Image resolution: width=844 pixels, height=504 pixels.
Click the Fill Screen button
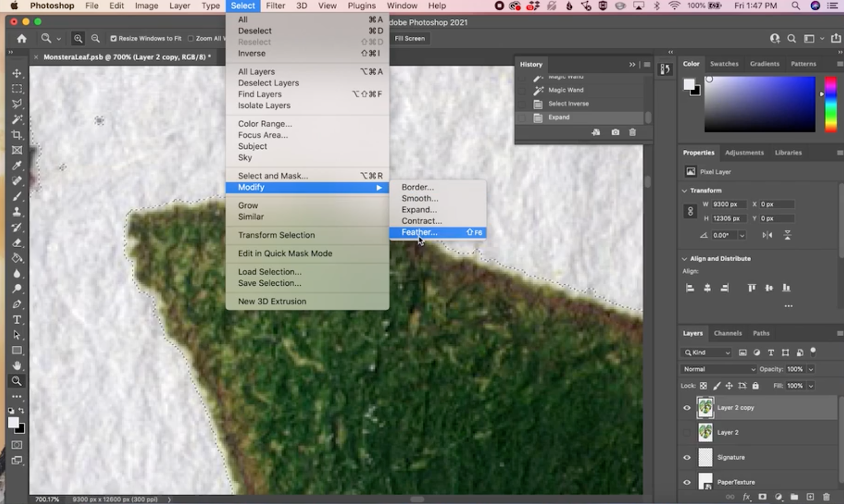click(x=409, y=38)
